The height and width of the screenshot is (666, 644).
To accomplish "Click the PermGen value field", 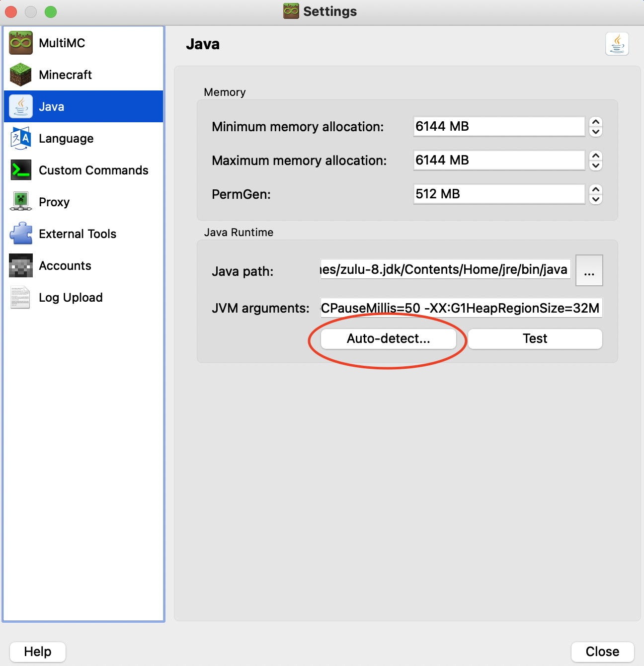I will click(x=499, y=194).
